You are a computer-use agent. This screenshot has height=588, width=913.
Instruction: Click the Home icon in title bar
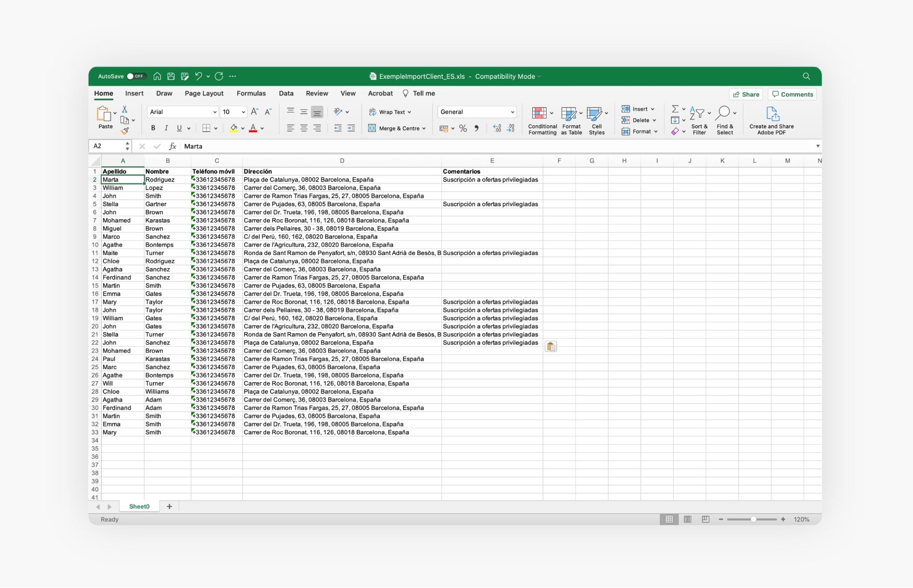[157, 76]
